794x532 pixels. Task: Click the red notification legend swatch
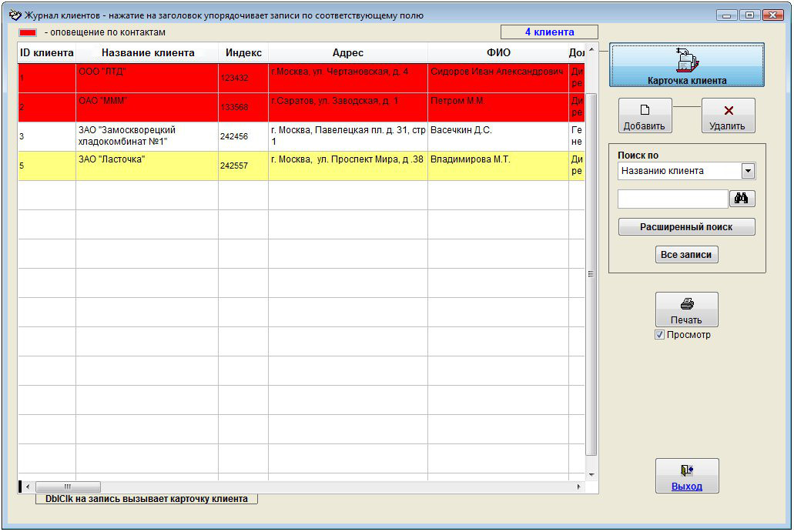28,33
